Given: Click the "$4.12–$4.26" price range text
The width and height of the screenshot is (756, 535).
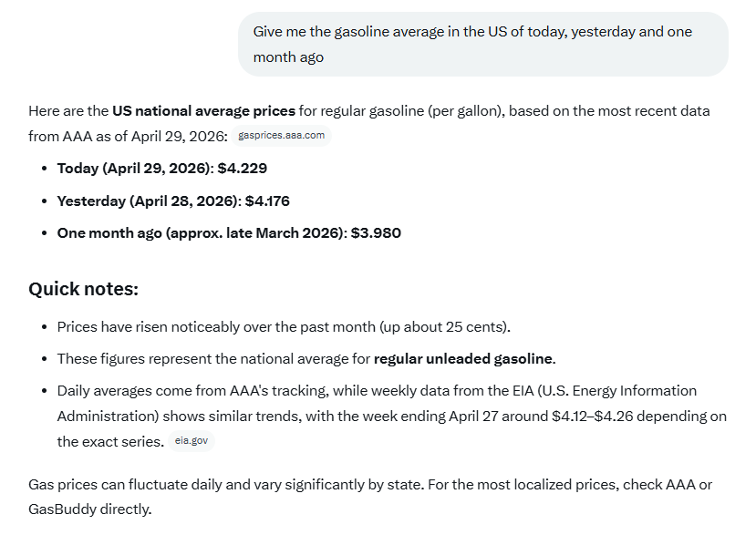Looking at the screenshot, I should click(593, 417).
